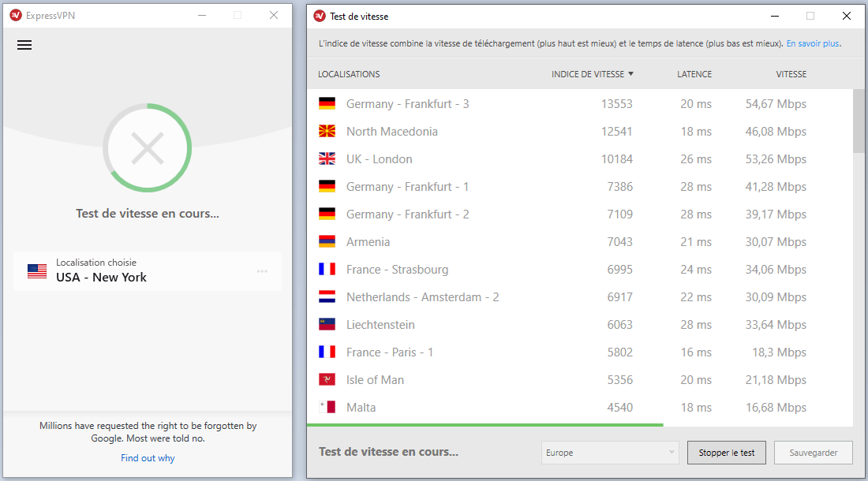This screenshot has width=868, height=481.
Task: Select the Germany - Frankfurt - 2 name
Action: [x=407, y=214]
